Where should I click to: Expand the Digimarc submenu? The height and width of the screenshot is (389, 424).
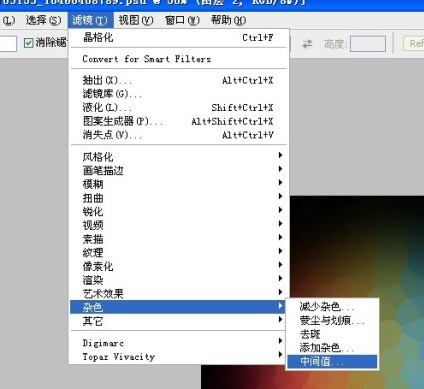(x=178, y=342)
